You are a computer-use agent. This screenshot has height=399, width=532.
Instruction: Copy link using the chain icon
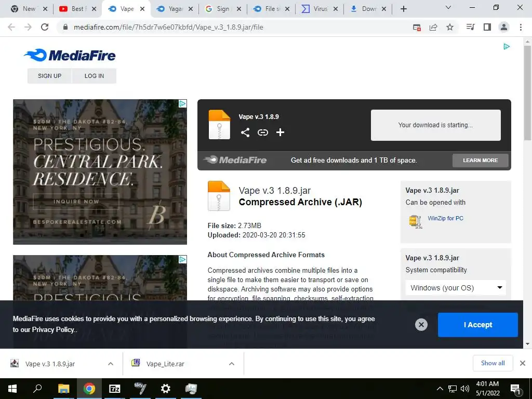262,132
